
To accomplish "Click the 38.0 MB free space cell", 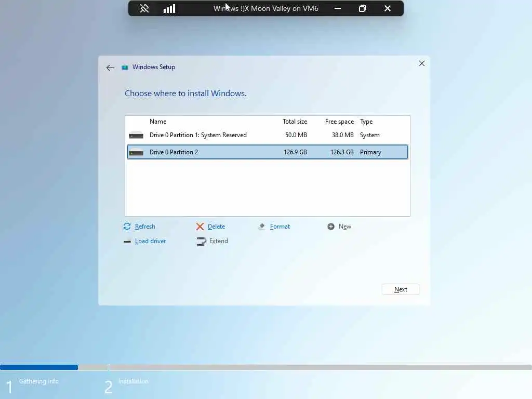I will tap(343, 135).
